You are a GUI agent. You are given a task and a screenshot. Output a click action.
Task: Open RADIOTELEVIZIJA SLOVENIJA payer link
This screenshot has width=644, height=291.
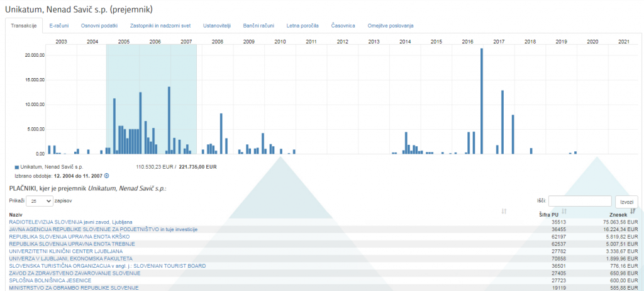70,222
